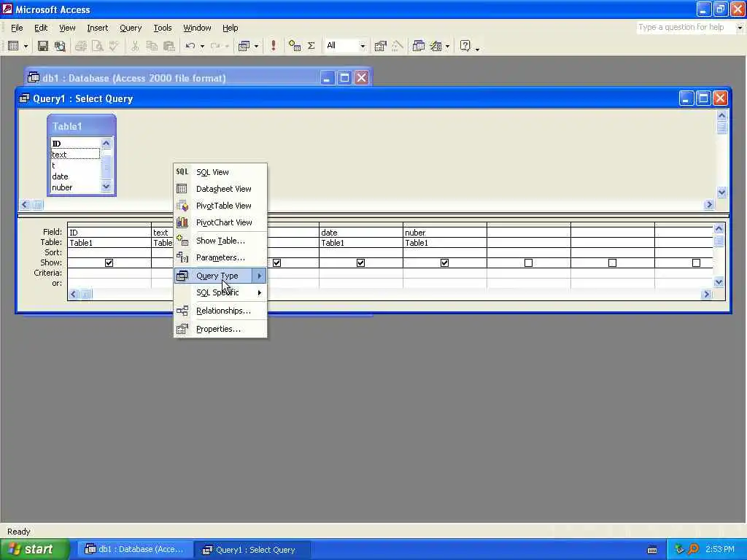747x560 pixels.
Task: Check Show box in last visible grid column
Action: point(696,262)
